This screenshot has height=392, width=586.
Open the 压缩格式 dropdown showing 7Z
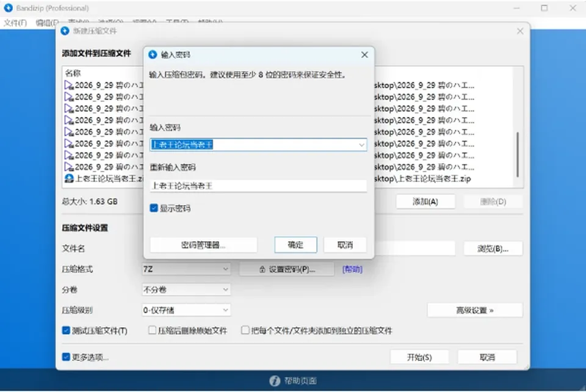(186, 269)
